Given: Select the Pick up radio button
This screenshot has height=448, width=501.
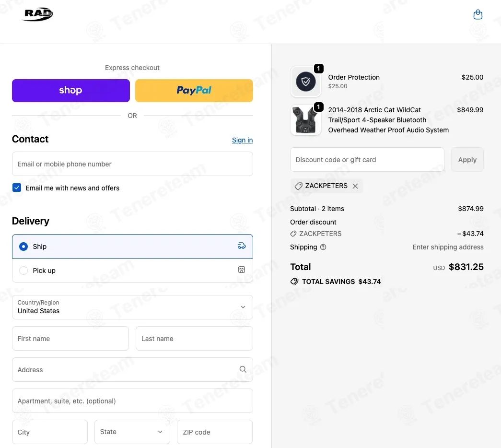Looking at the screenshot, I should tap(23, 271).
